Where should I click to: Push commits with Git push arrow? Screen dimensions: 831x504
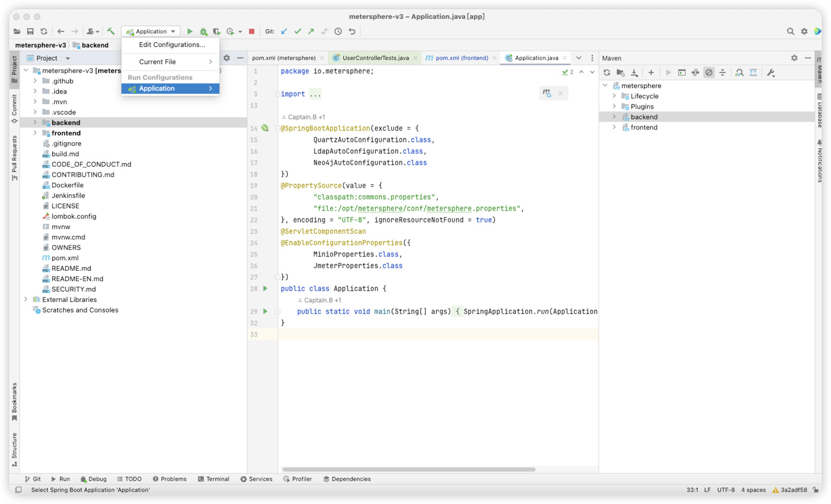311,31
